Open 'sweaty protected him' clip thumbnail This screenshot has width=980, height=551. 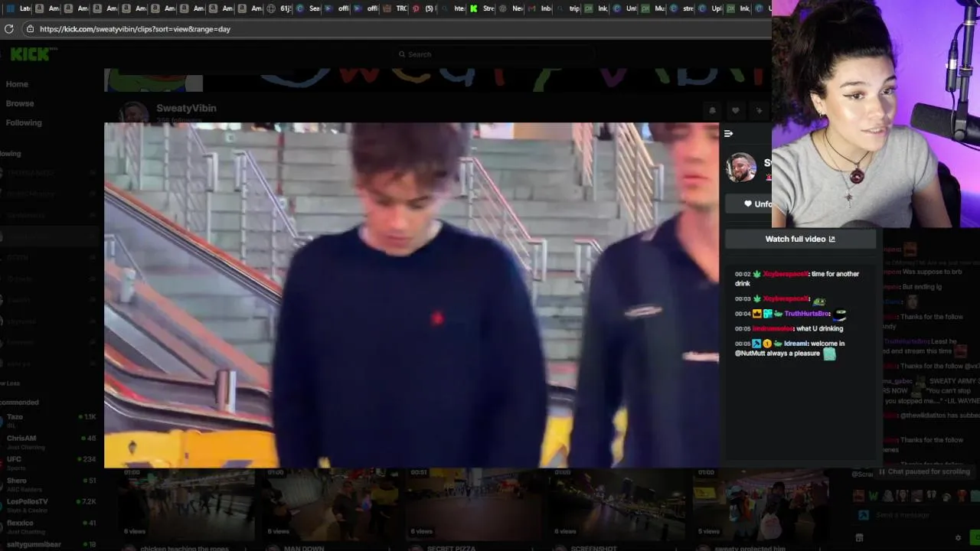tap(762, 504)
